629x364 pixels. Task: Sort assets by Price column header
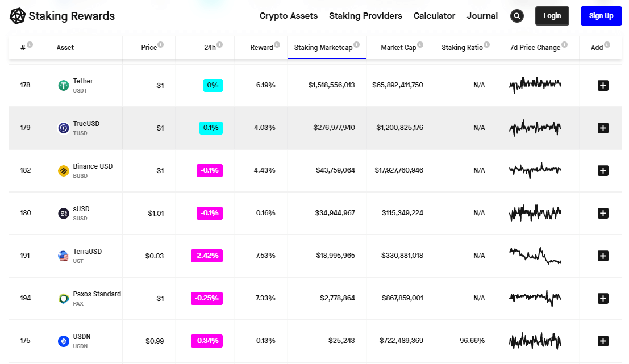[x=149, y=48]
